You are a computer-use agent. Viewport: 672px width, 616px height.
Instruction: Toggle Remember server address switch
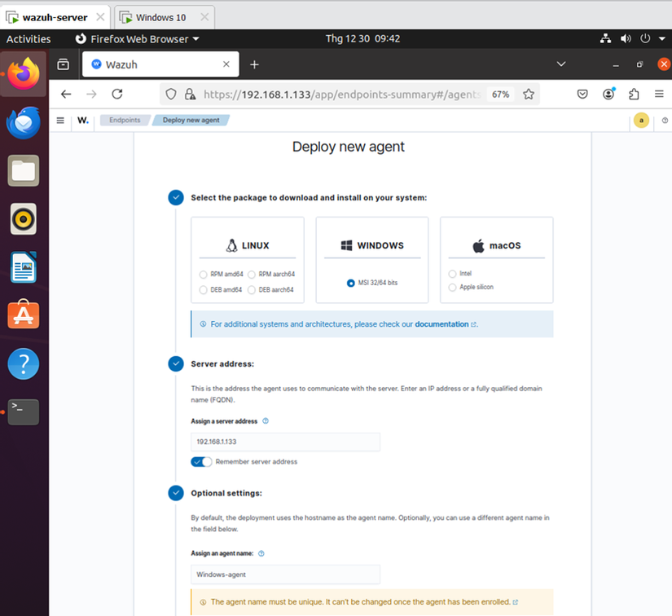click(201, 462)
